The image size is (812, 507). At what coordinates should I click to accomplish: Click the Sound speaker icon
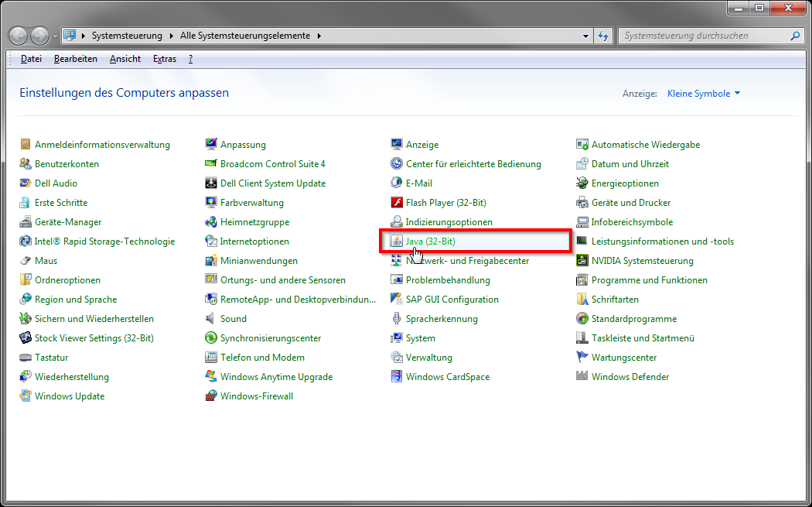pyautogui.click(x=211, y=319)
